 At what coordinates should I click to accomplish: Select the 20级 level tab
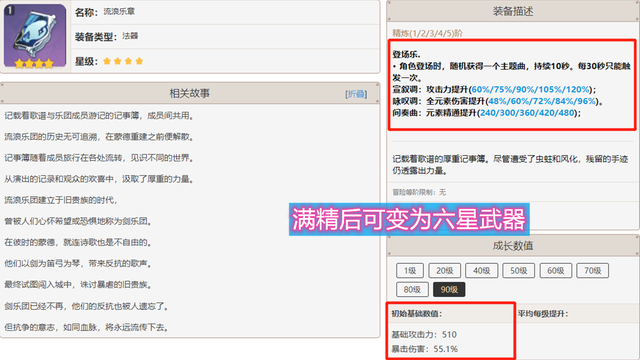444,271
